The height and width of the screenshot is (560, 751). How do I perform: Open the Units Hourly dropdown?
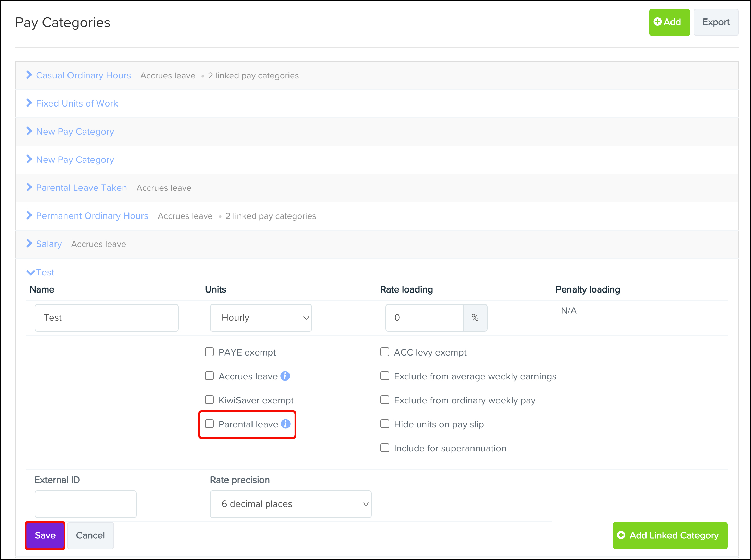pos(261,318)
